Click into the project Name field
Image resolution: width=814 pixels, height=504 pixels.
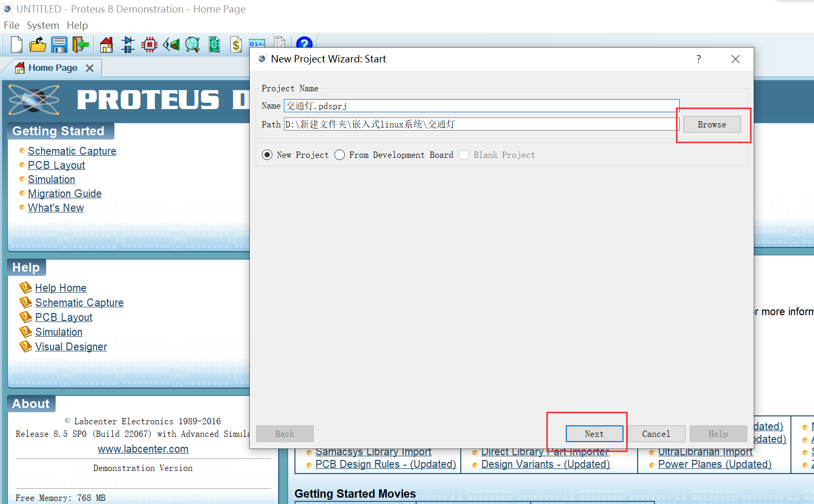tap(481, 105)
